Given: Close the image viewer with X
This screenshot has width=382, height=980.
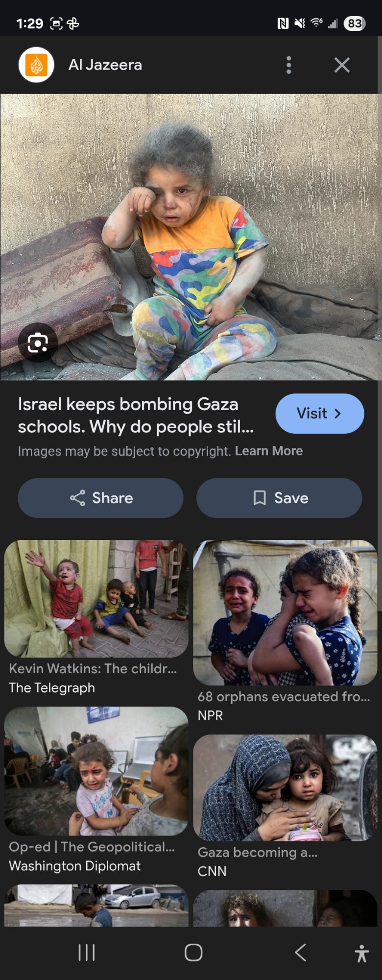Looking at the screenshot, I should click(342, 65).
